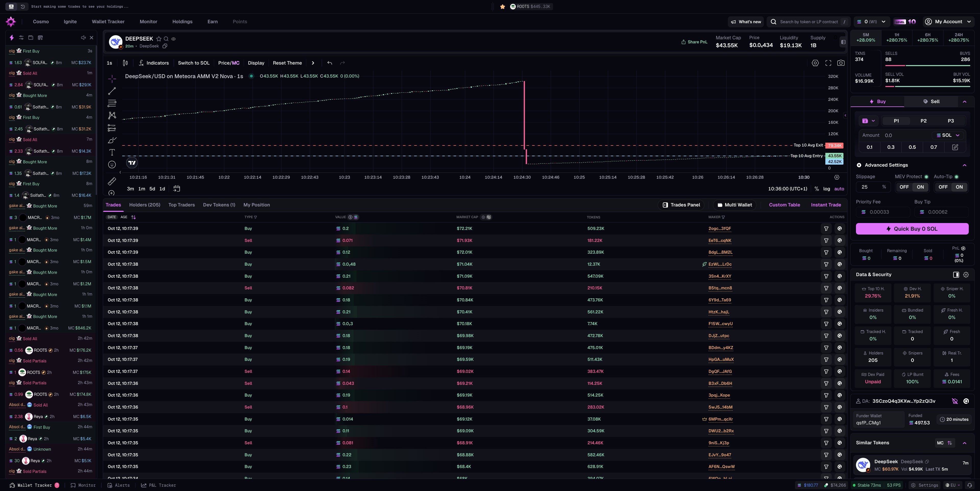Open the filter sliders icon in tracker panel
This screenshot has width=980, height=491.
point(21,38)
